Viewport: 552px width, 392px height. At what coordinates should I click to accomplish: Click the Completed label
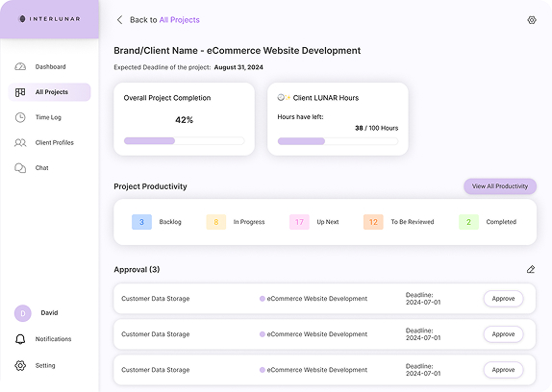pyautogui.click(x=501, y=222)
